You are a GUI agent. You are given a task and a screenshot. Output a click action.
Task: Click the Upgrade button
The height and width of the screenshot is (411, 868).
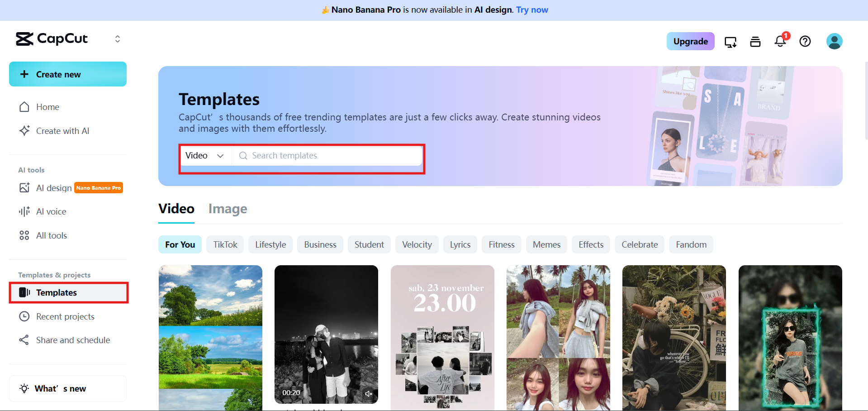pos(690,41)
